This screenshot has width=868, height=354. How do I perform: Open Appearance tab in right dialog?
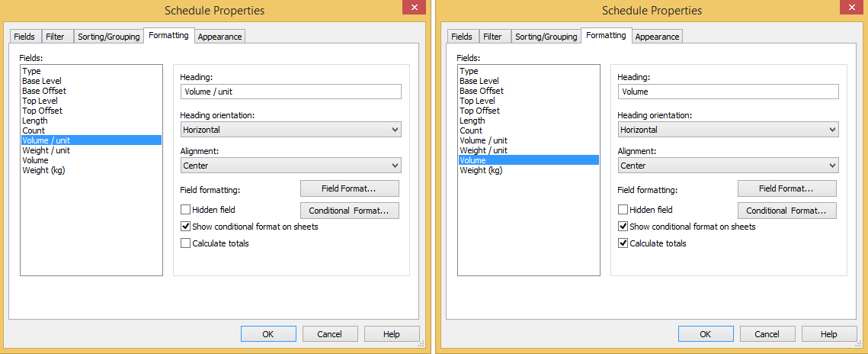657,37
